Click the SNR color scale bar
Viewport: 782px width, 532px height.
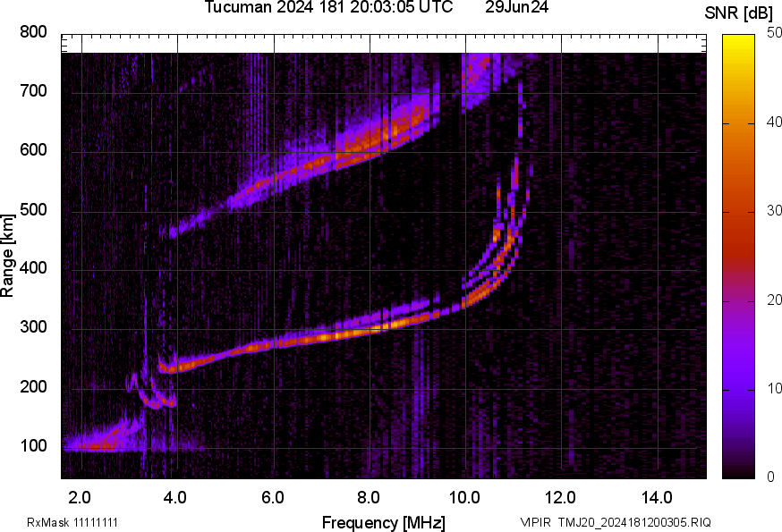[x=739, y=257]
